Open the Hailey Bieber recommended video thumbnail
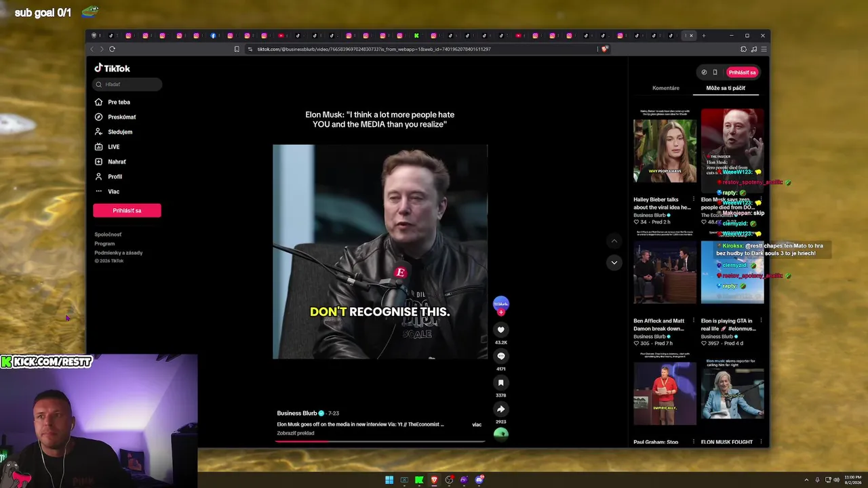The height and width of the screenshot is (488, 868). tap(665, 146)
